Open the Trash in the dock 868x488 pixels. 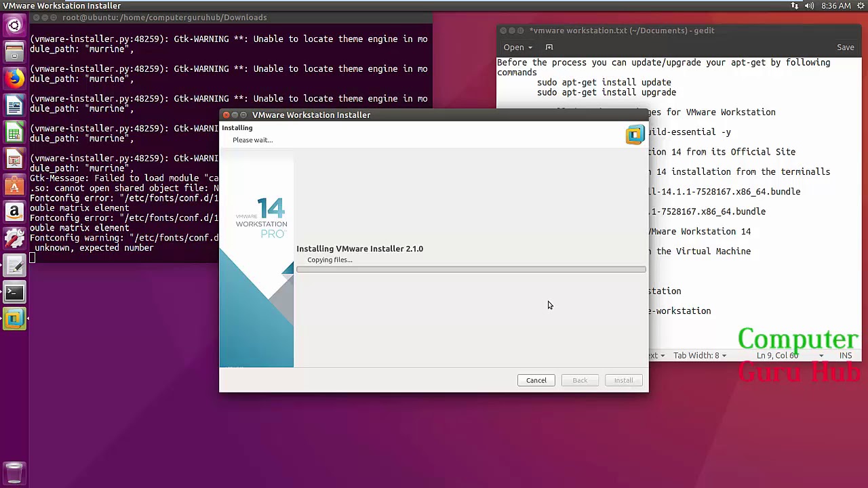14,472
